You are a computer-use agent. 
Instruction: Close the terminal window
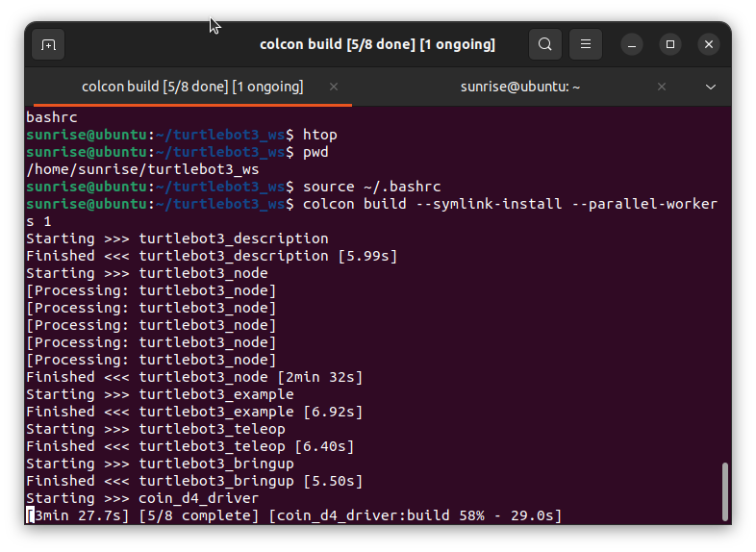(x=710, y=44)
